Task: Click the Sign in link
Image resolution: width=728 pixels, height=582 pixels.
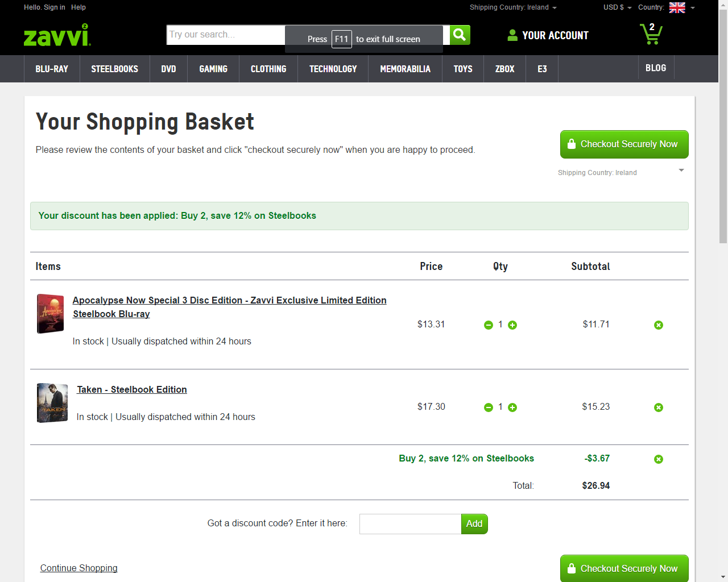Action: tap(55, 7)
